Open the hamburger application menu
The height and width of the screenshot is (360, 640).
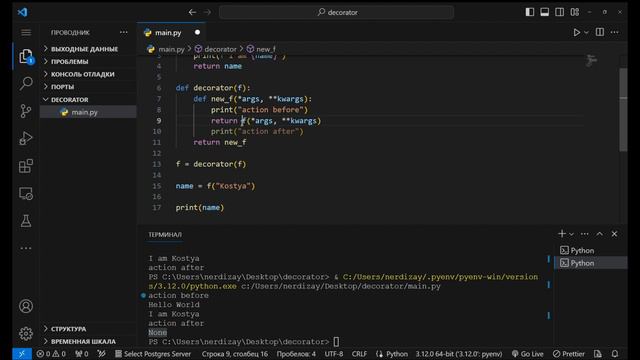pos(26,33)
